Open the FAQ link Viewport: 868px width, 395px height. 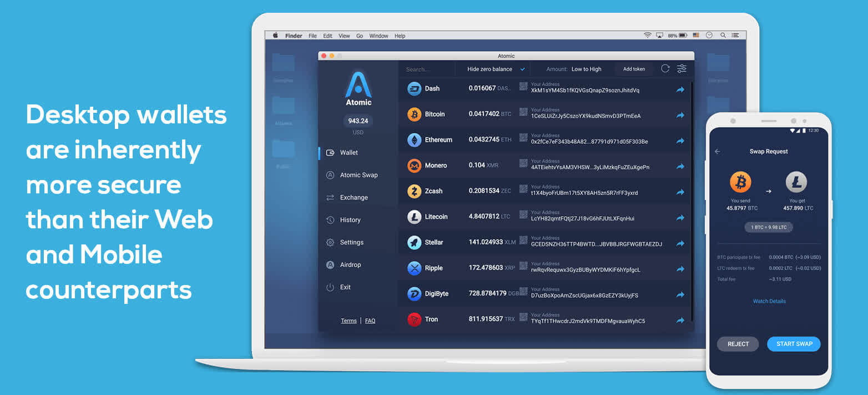point(370,321)
